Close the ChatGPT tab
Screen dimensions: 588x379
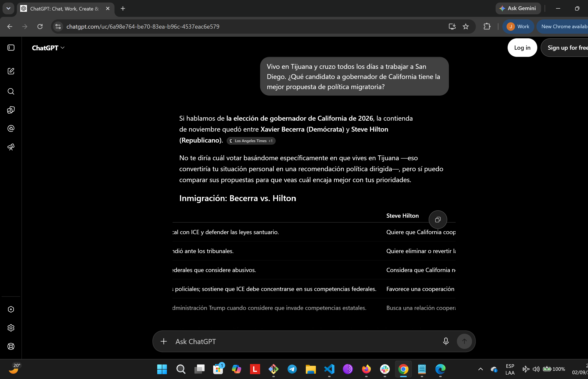[x=108, y=9]
